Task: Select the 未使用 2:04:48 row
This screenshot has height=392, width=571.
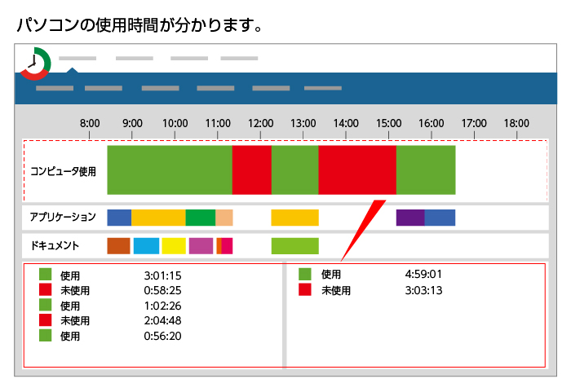Action: tap(110, 320)
